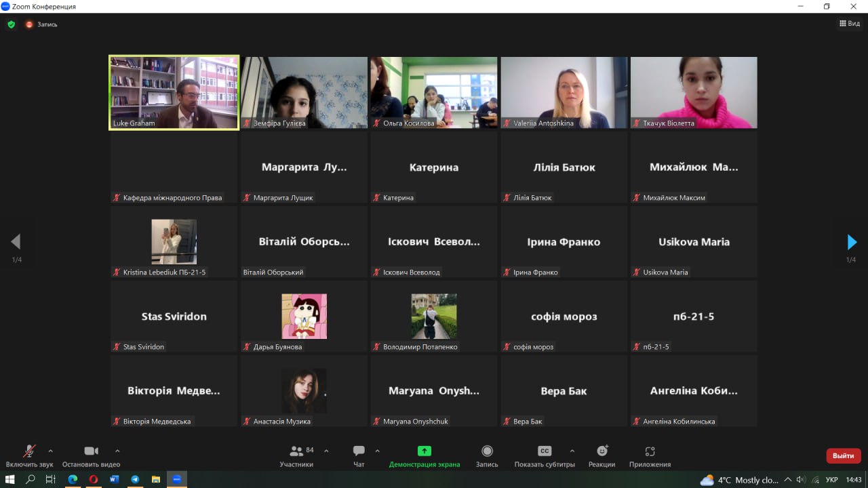Image resolution: width=868 pixels, height=488 pixels.
Task: Click Дарья Буянова cartoon avatar tile
Action: [304, 316]
